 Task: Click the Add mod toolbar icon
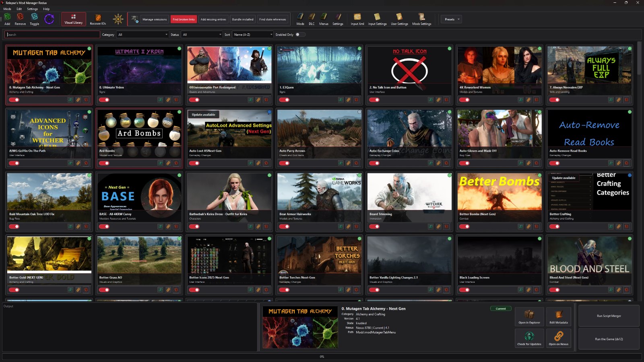pyautogui.click(x=7, y=19)
